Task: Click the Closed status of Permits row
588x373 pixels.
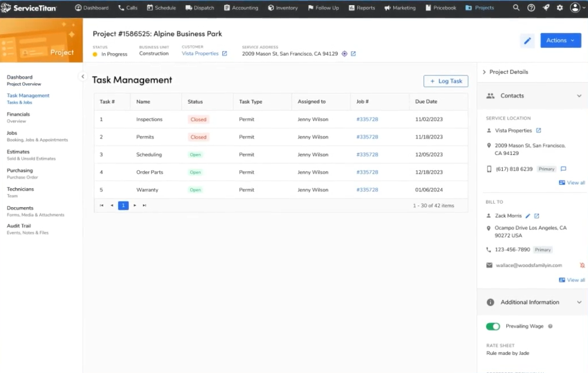Action: 198,137
